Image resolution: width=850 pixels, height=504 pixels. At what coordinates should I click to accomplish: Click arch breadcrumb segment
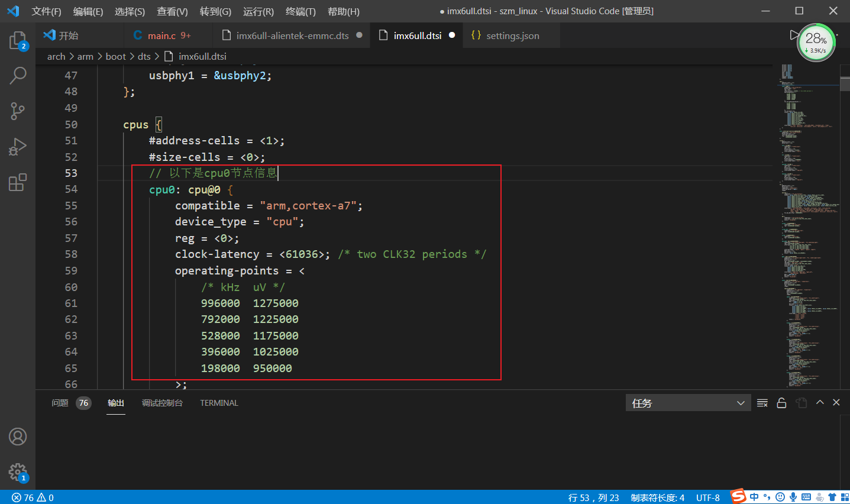point(56,56)
